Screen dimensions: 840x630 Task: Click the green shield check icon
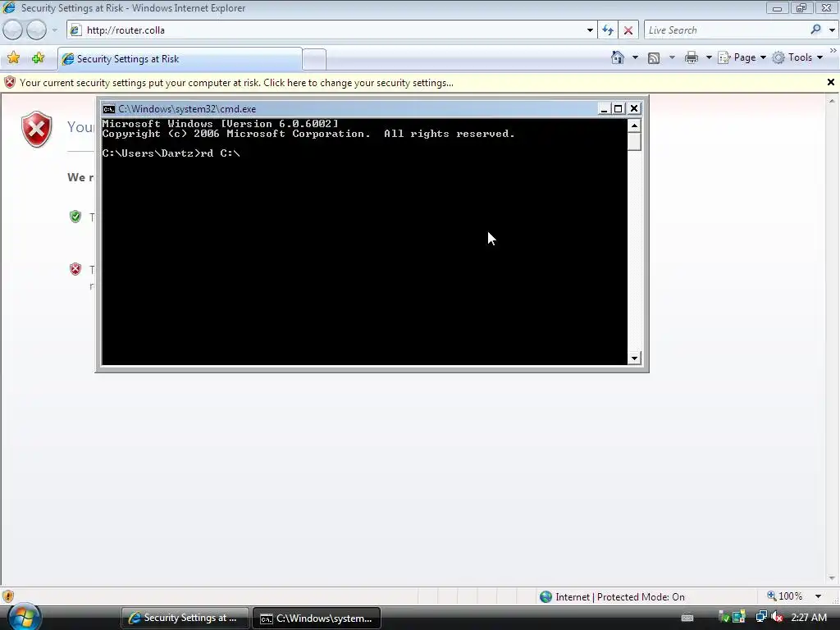(75, 217)
